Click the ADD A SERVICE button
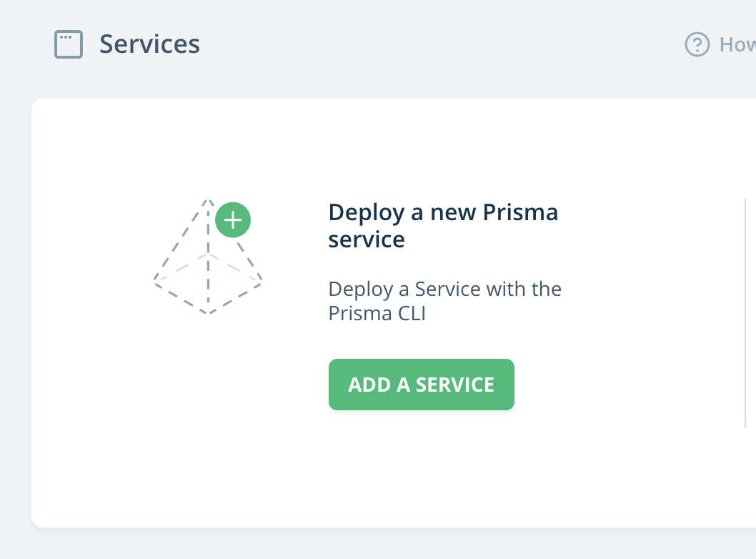The width and height of the screenshot is (756, 559). (x=422, y=385)
